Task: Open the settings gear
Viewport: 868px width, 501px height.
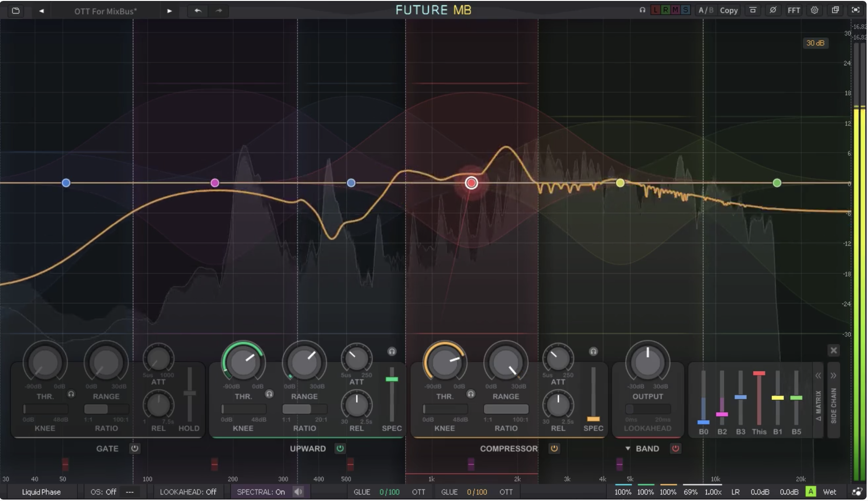Action: pyautogui.click(x=814, y=10)
